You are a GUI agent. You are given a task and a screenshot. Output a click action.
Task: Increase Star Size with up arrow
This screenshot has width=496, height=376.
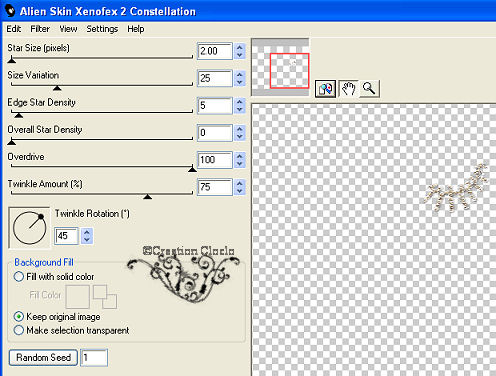pyautogui.click(x=239, y=47)
